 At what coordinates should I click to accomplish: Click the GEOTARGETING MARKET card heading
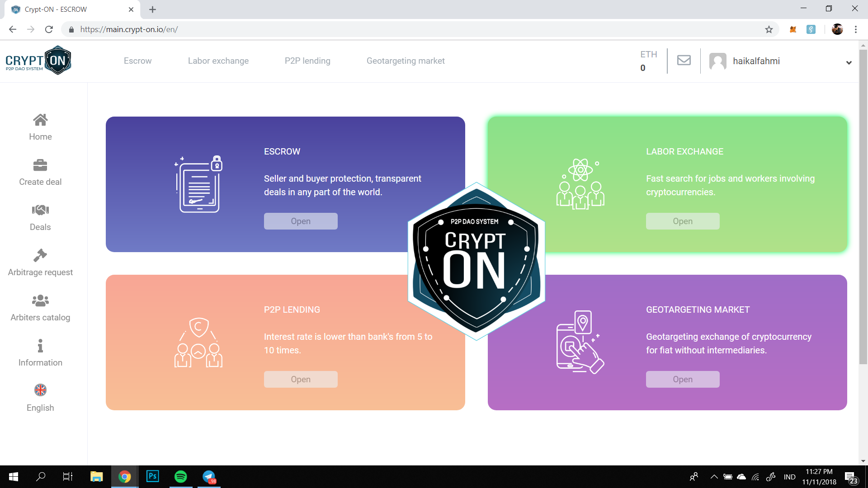(x=698, y=310)
